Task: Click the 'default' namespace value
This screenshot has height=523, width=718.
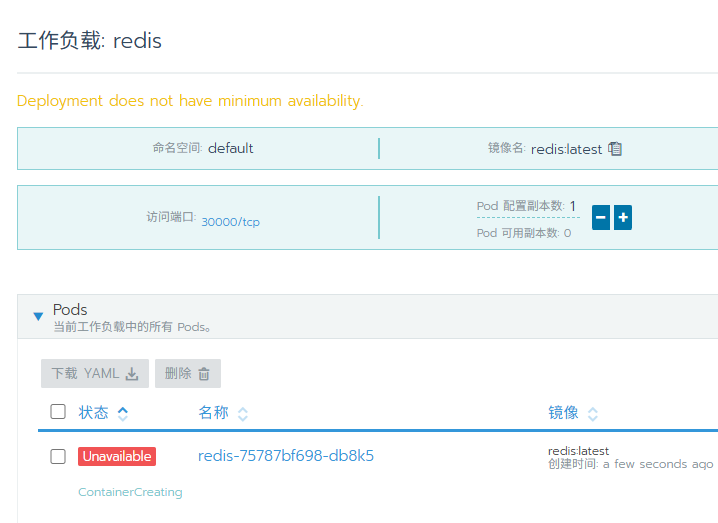Action: (230, 148)
